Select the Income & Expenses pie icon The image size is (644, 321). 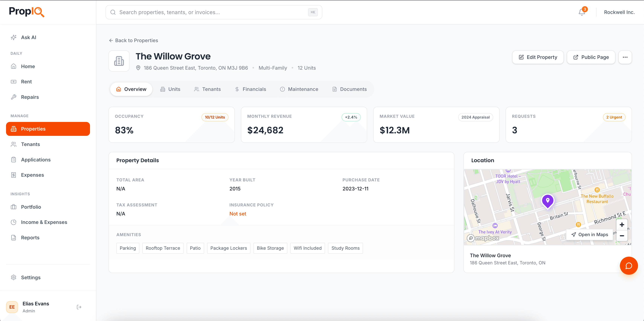[x=14, y=222]
